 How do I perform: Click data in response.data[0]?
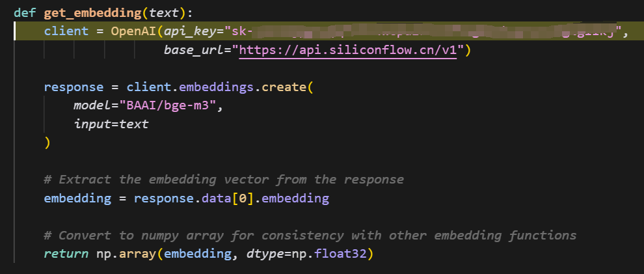pos(216,199)
